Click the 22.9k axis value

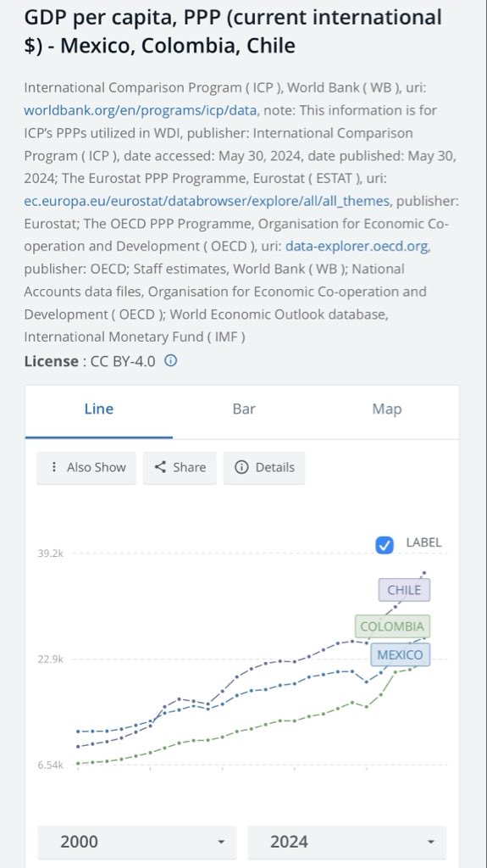pos(50,659)
